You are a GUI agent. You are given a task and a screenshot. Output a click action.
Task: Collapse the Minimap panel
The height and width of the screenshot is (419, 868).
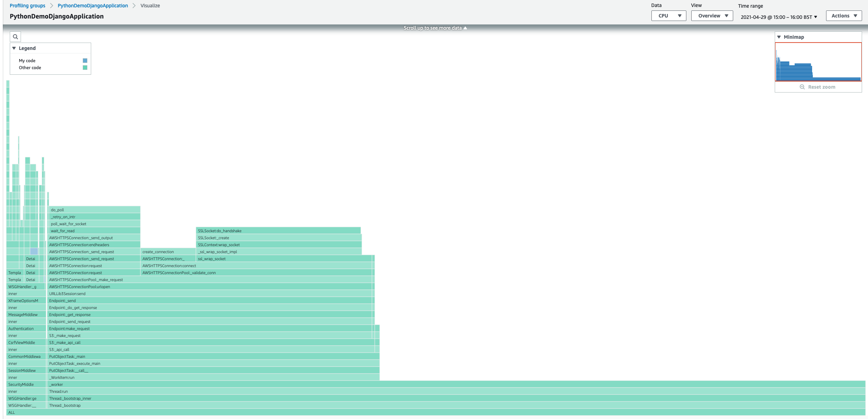[x=779, y=37]
